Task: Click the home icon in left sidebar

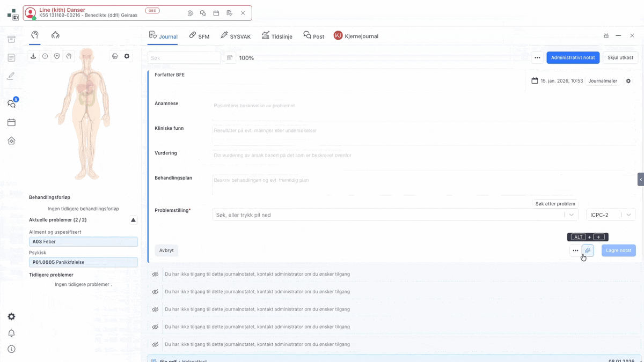Action: tap(11, 141)
